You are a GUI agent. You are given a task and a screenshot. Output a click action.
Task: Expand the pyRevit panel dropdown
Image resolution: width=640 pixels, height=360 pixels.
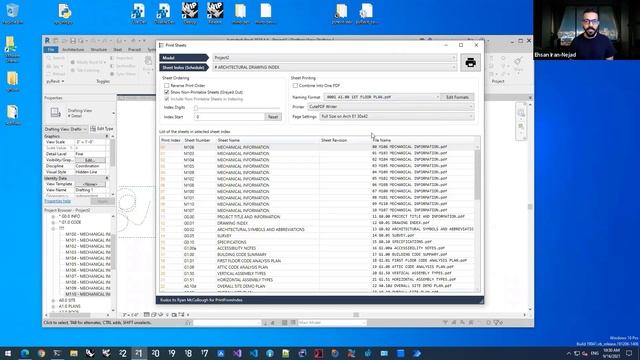pos(55,81)
